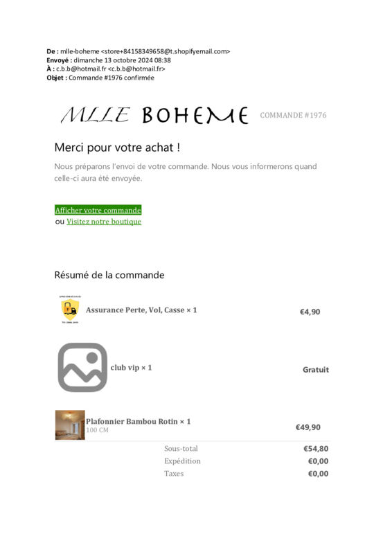
Task: Click the Sous-total amount €54,80
Action: click(316, 449)
